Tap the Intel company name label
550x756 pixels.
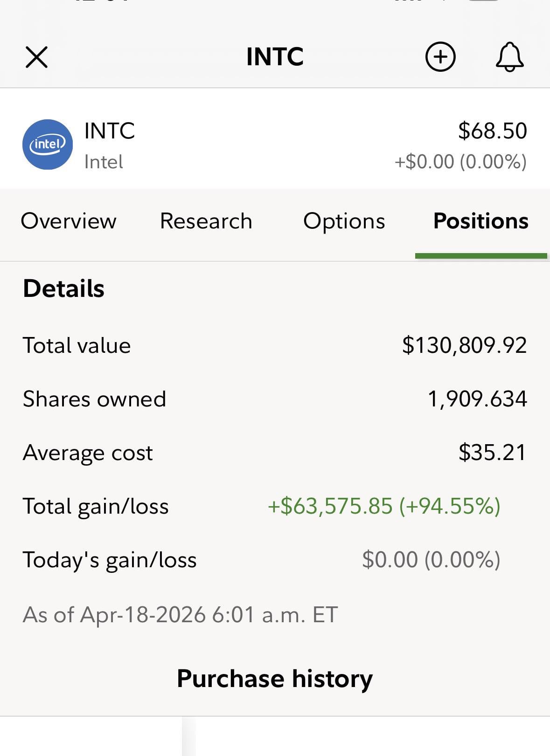(x=104, y=162)
